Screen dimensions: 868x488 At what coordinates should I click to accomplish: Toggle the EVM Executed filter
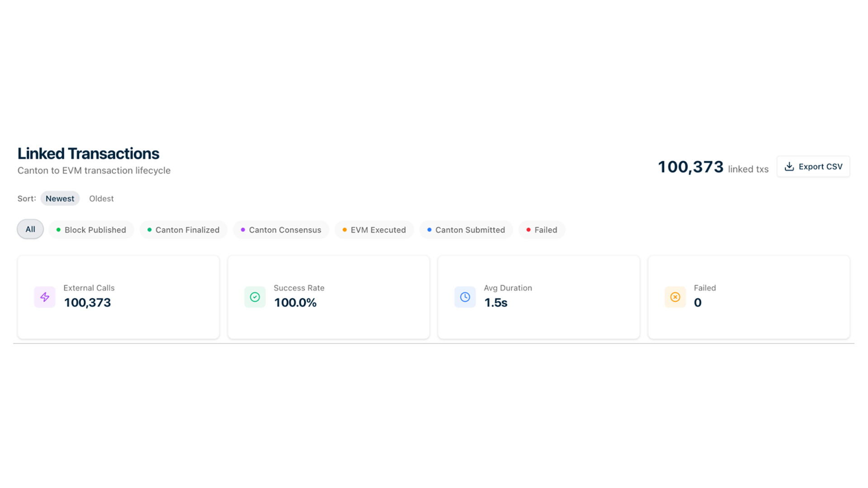point(374,230)
